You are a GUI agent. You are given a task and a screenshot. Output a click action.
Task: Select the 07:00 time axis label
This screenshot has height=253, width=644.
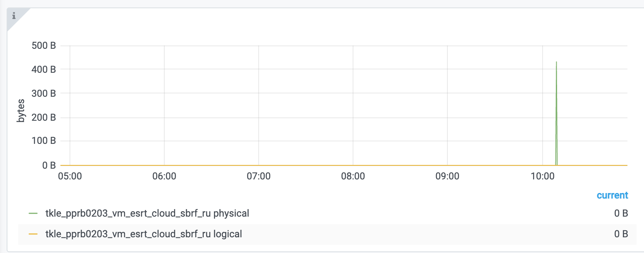point(259,177)
